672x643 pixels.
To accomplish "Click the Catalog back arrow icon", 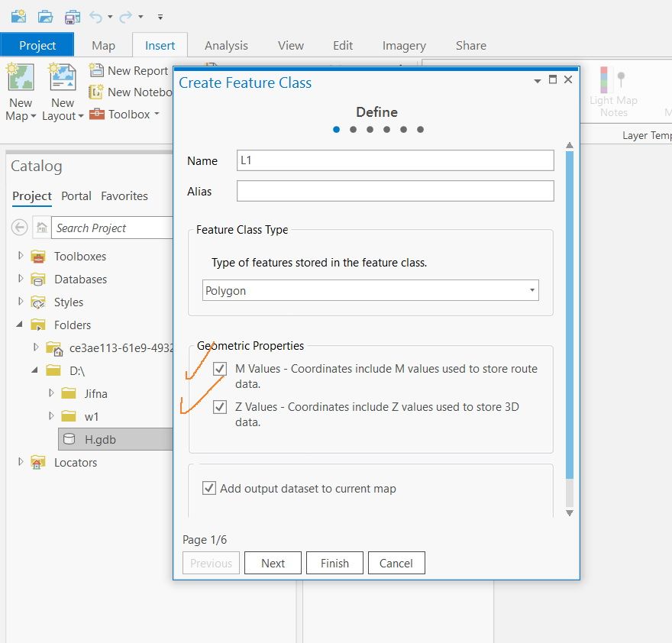I will tap(19, 228).
